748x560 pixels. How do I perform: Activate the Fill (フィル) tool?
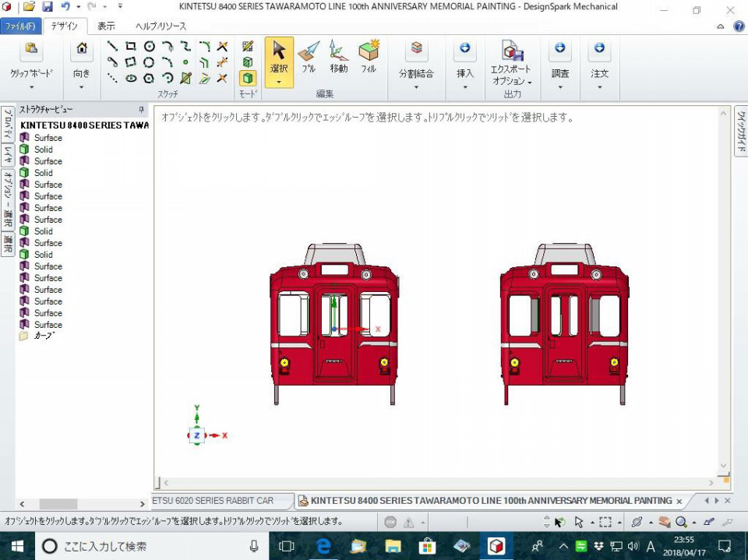369,56
